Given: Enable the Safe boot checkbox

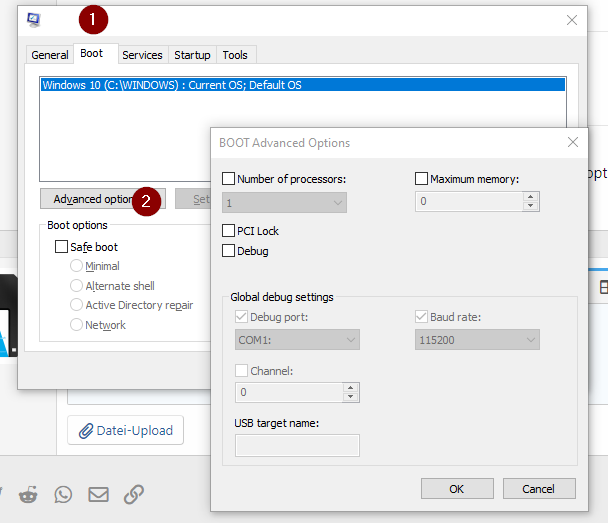Looking at the screenshot, I should (61, 247).
